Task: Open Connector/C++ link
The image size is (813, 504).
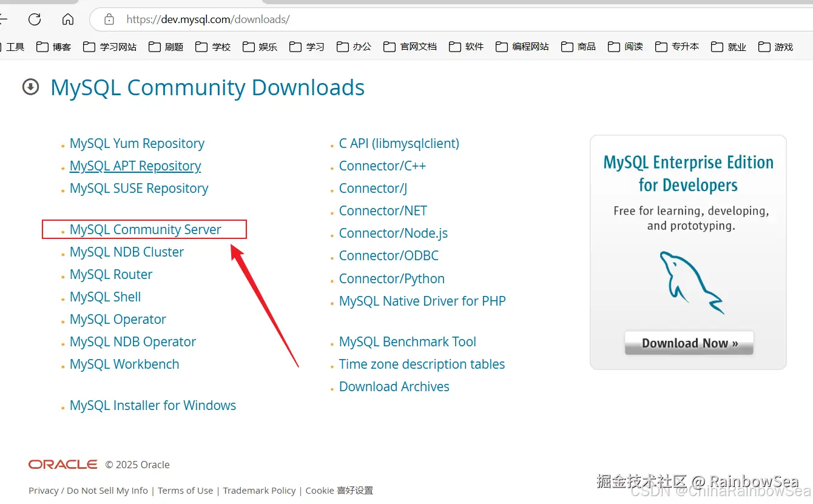Action: click(383, 166)
